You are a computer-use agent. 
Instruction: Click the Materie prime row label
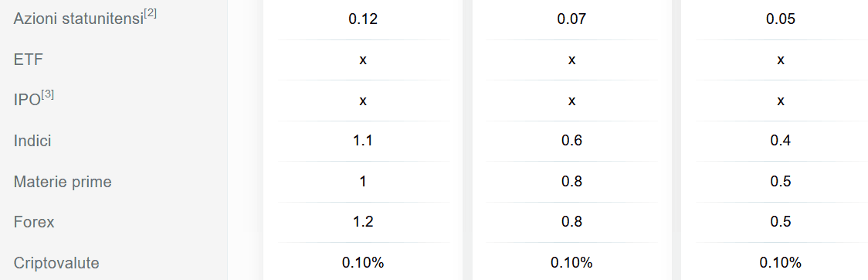[x=63, y=182]
